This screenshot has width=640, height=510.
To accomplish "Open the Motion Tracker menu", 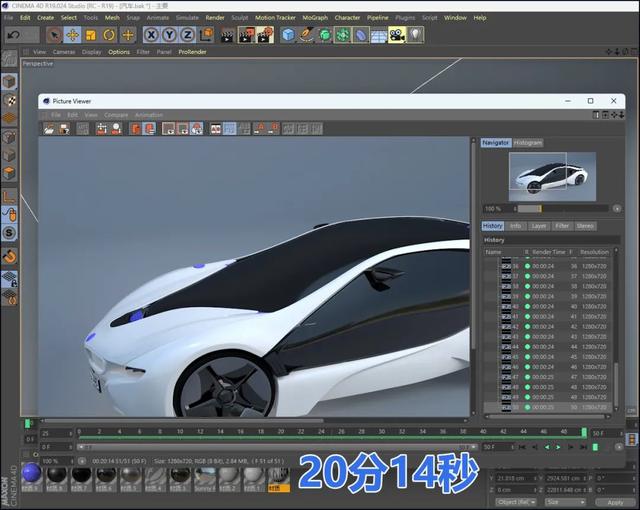I will pos(275,18).
